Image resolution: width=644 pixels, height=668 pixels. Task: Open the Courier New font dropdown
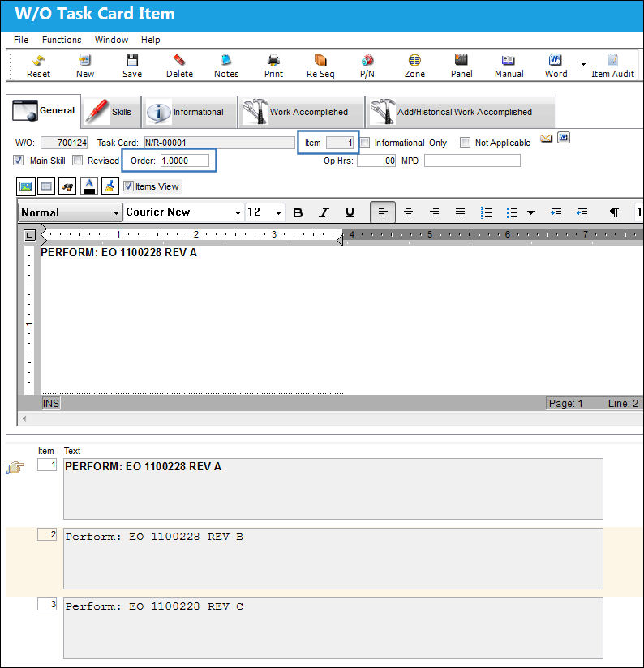tap(238, 212)
